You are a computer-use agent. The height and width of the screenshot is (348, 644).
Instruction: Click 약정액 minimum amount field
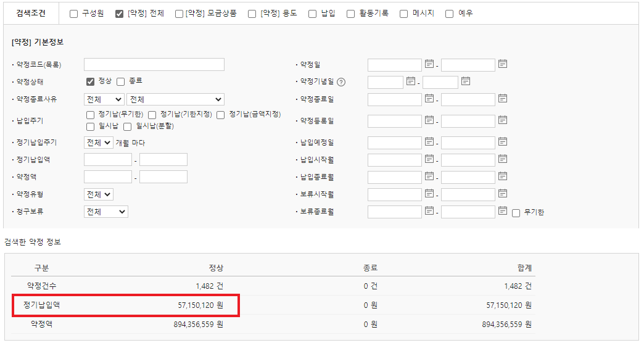108,176
